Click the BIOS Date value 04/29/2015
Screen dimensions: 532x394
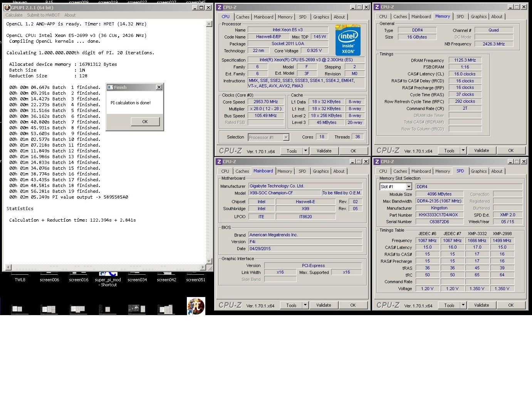click(x=305, y=249)
